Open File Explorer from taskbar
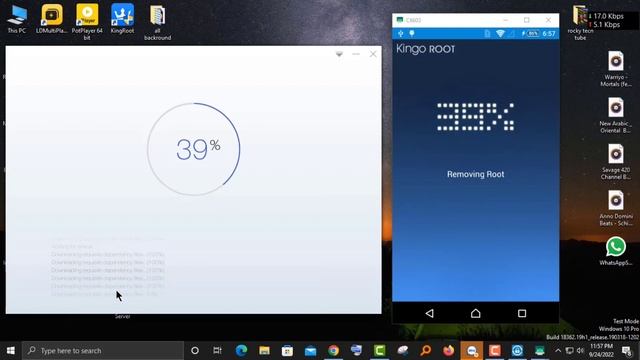The height and width of the screenshot is (360, 640). 264,351
